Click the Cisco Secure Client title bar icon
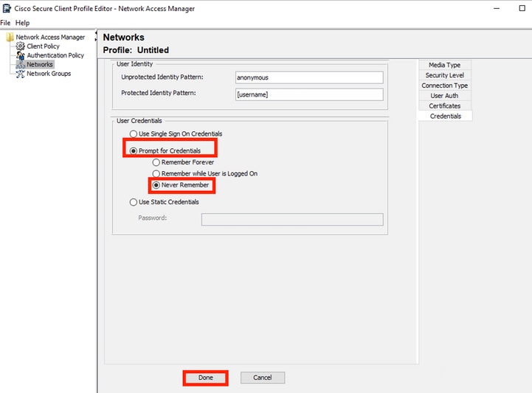Screen dimensions: 532x393 (7, 8)
